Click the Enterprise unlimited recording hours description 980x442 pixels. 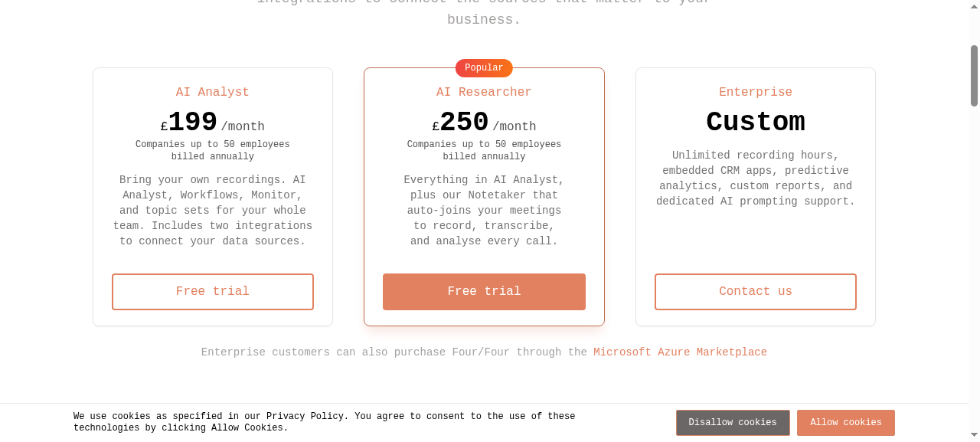756,178
